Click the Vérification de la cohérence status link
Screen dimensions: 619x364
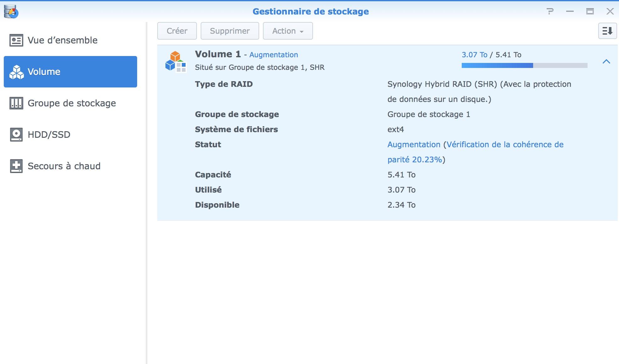point(505,145)
